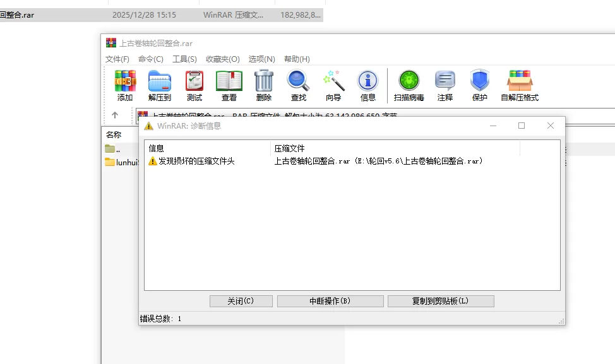Open the 文件(F) menu
Screen dimensions: 615x364
click(117, 59)
